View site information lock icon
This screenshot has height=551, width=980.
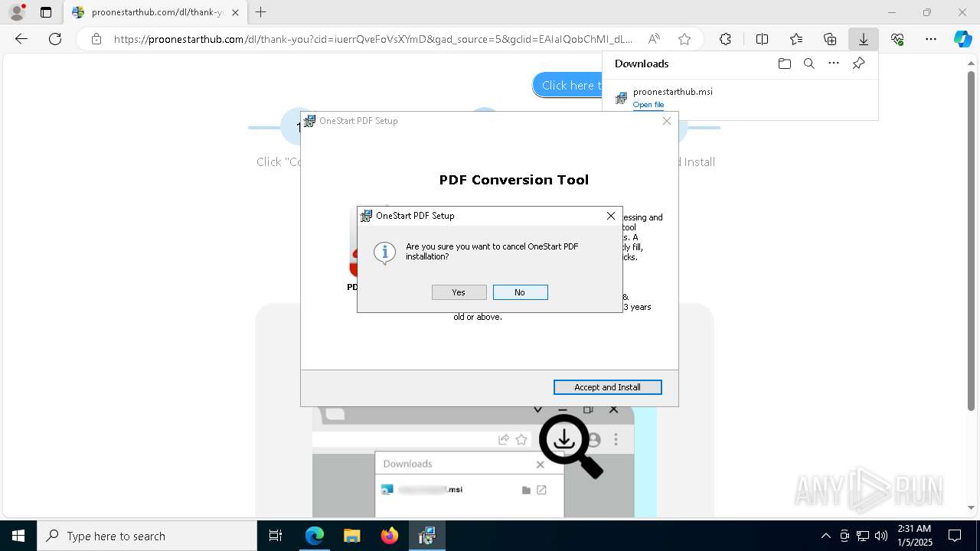pyautogui.click(x=96, y=39)
